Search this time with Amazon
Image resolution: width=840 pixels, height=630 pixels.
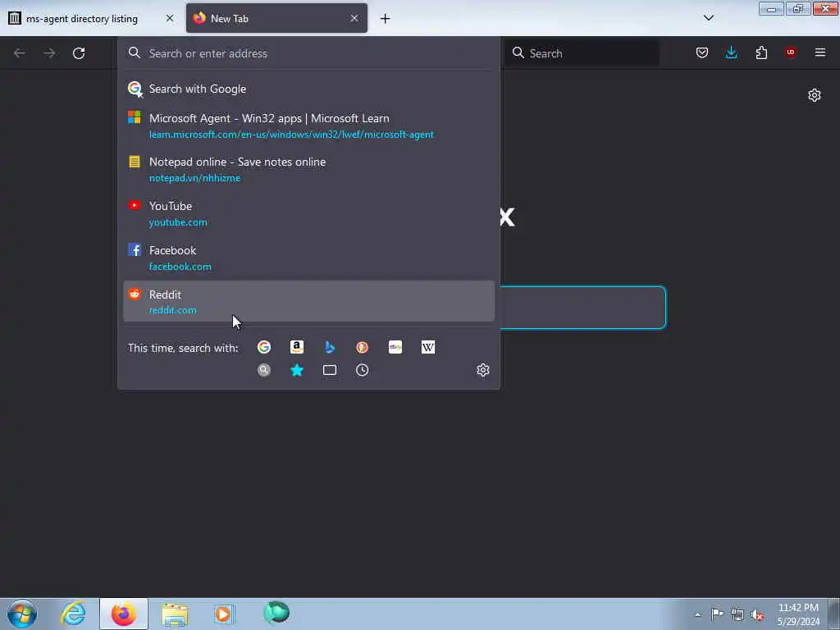click(297, 347)
